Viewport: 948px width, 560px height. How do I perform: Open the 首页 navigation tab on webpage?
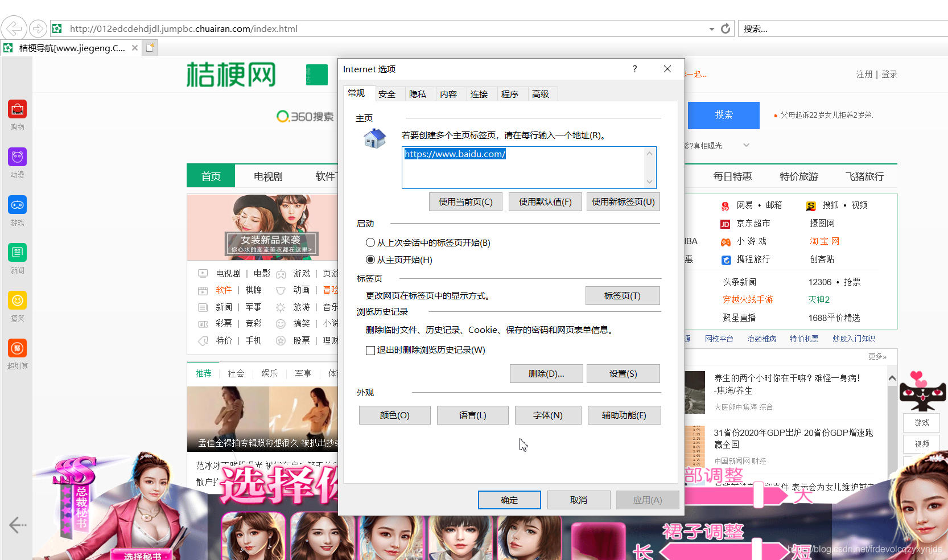(x=211, y=176)
